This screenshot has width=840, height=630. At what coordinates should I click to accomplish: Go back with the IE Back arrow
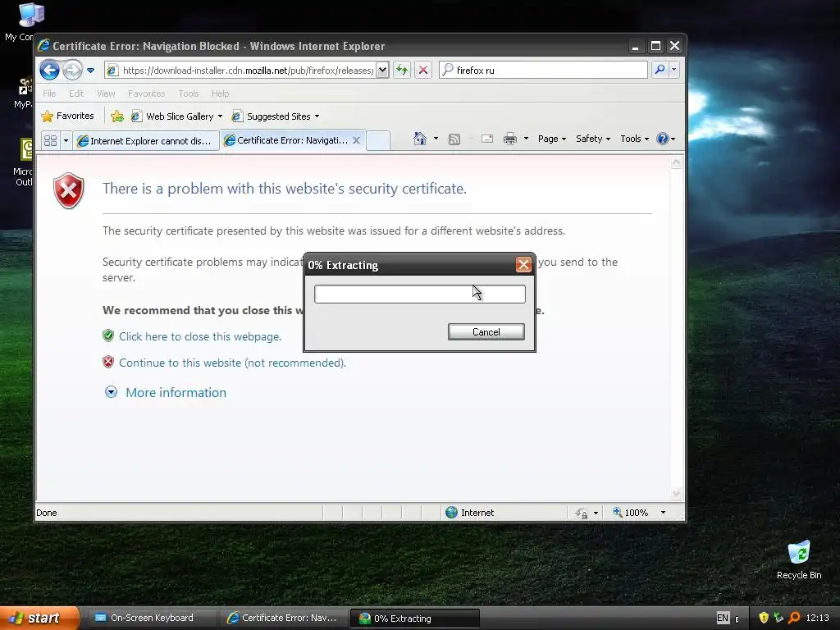click(49, 70)
